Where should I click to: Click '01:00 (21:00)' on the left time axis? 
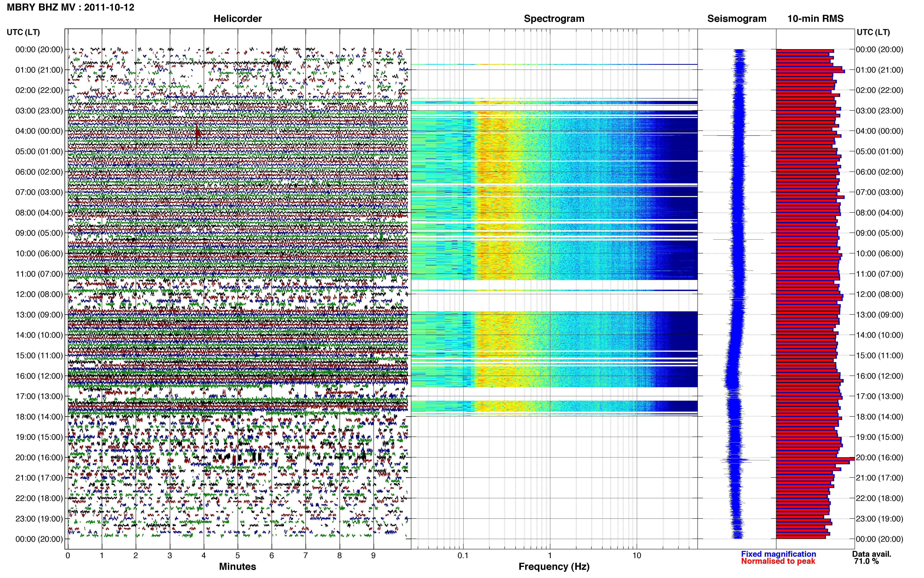coord(39,70)
